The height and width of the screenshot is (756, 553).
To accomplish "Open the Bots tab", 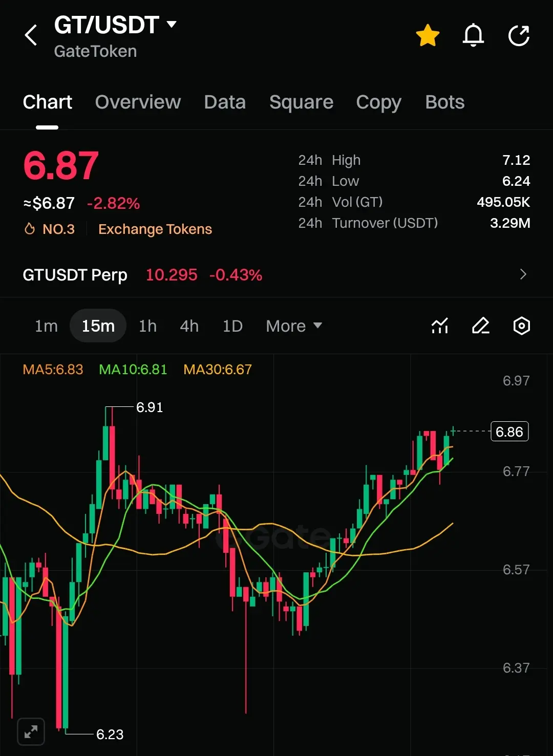I will pyautogui.click(x=445, y=102).
